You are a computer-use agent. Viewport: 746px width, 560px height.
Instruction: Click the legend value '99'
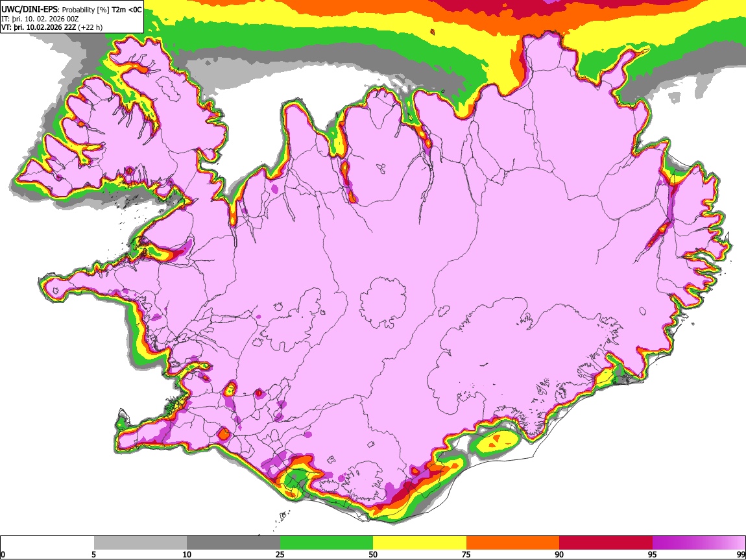[740, 554]
